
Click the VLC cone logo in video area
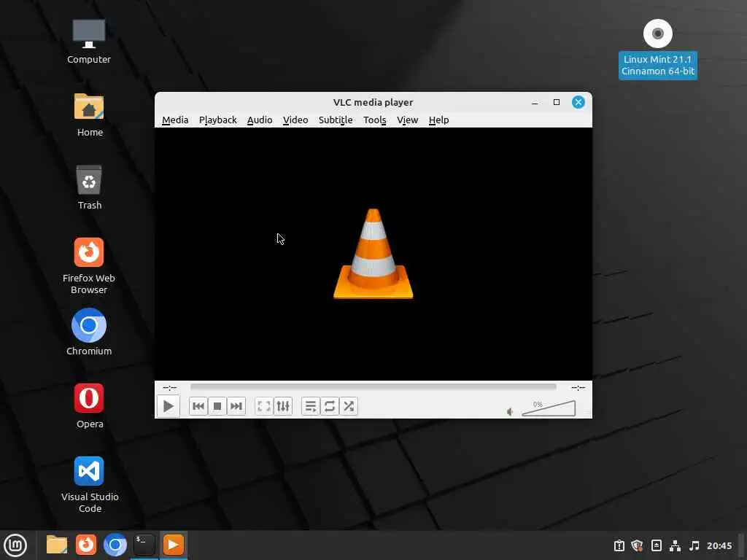tap(373, 254)
